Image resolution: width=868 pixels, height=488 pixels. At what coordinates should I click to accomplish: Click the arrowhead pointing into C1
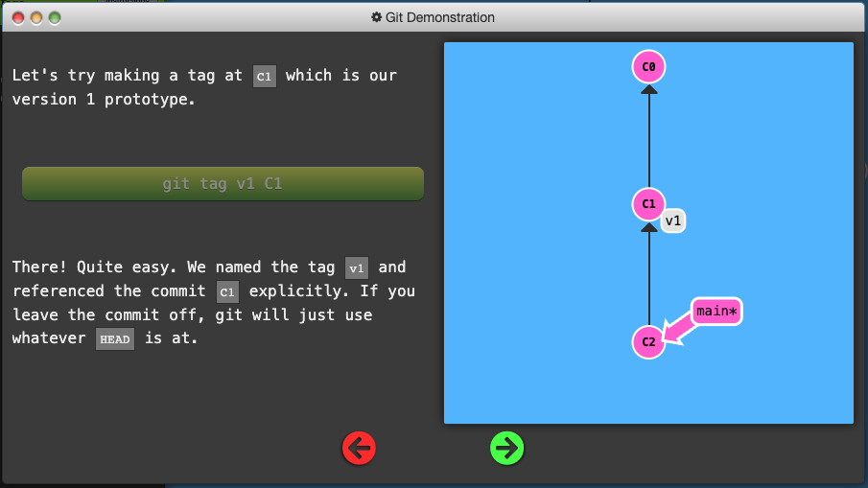(648, 226)
